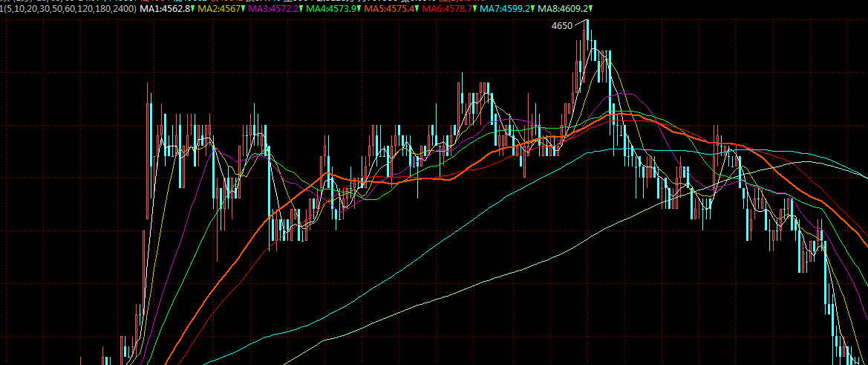This screenshot has height=365, width=868.
Task: Open the moving average periods parameter list
Action: 69,9
